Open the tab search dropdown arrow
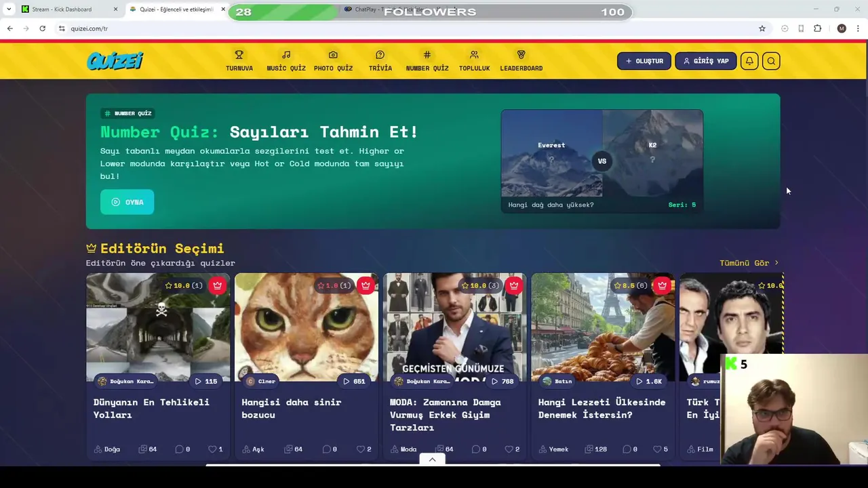The image size is (868, 488). coord(9,9)
